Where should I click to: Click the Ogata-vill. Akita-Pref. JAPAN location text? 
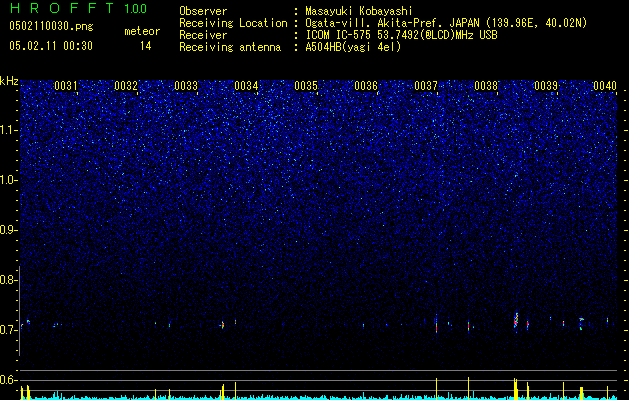pyautogui.click(x=446, y=23)
